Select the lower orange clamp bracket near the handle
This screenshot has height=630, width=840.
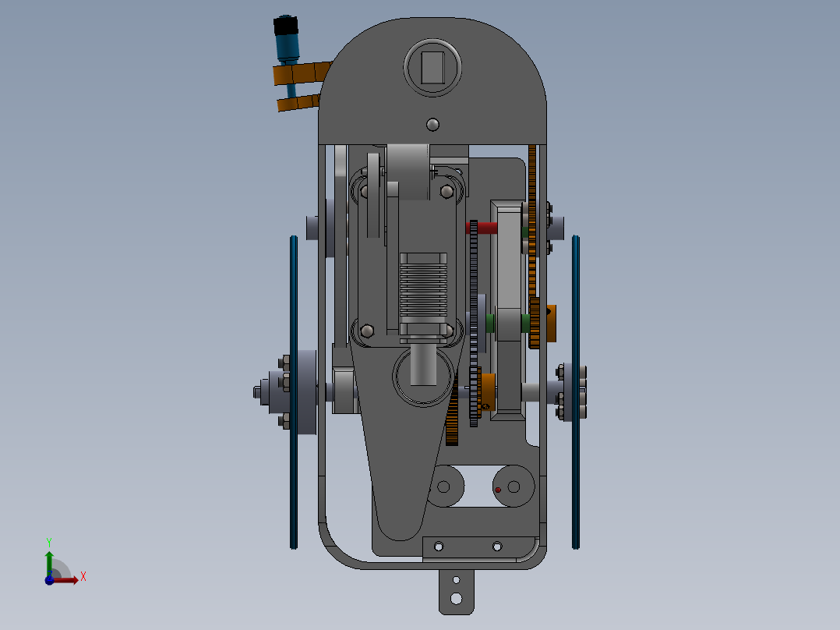point(298,102)
